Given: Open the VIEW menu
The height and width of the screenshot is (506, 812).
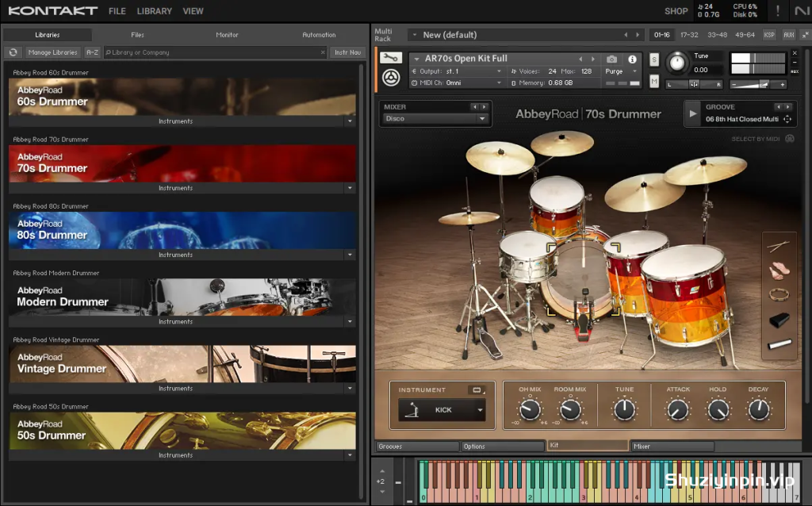Looking at the screenshot, I should pyautogui.click(x=193, y=11).
